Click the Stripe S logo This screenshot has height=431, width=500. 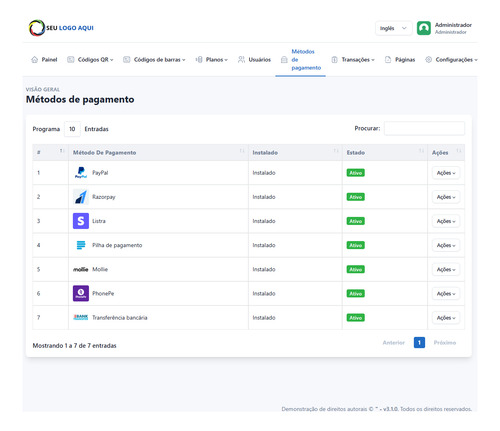click(81, 221)
